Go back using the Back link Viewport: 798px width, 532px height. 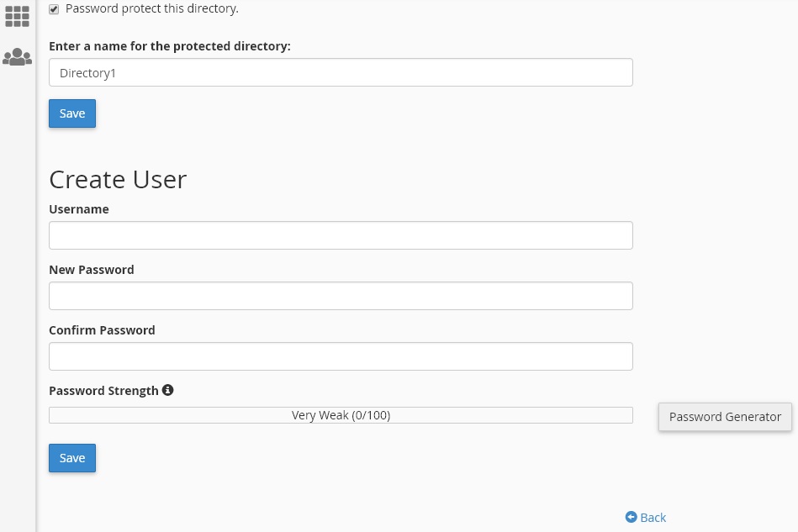pyautogui.click(x=653, y=517)
